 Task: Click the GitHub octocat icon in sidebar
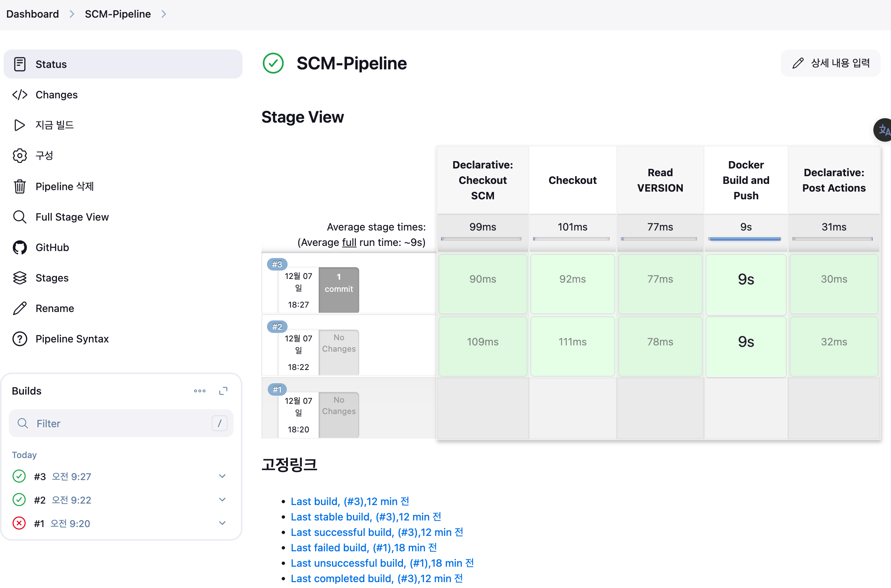click(x=19, y=247)
